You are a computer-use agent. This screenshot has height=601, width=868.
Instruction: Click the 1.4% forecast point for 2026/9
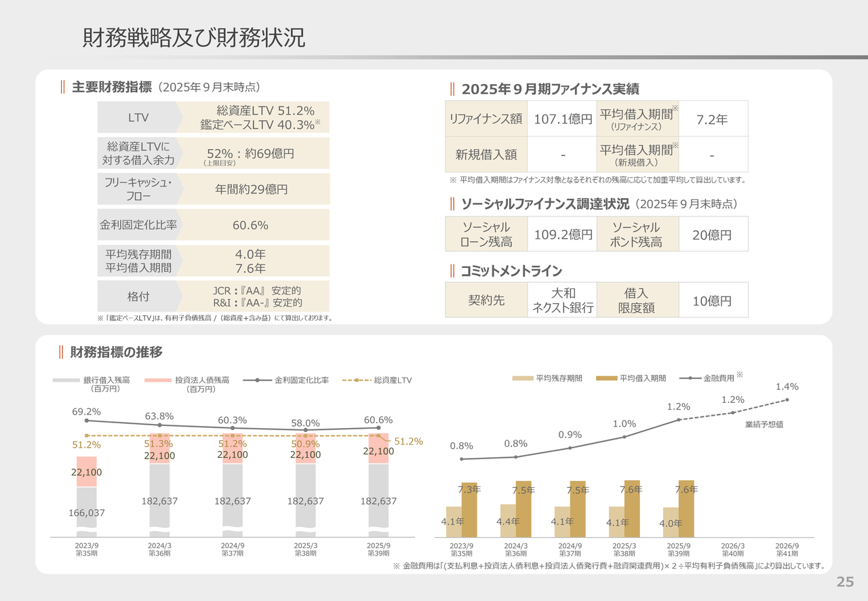tap(787, 400)
